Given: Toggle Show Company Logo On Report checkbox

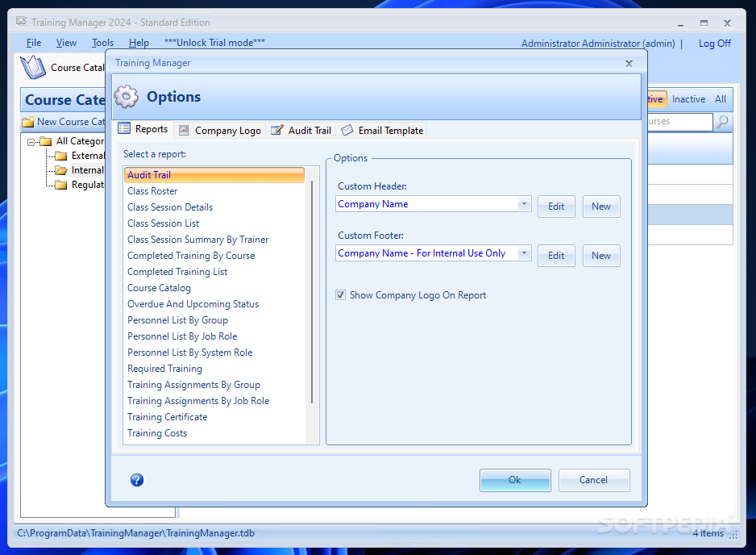Looking at the screenshot, I should pyautogui.click(x=340, y=295).
